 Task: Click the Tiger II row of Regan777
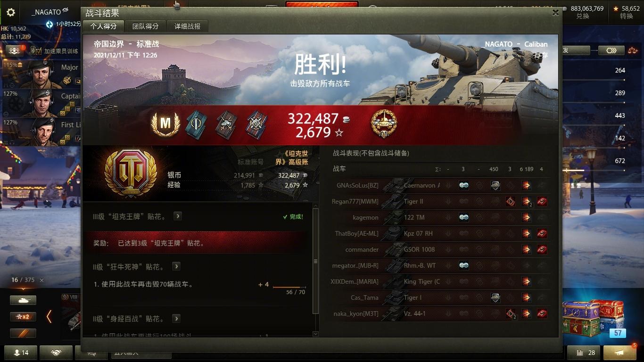(441, 201)
